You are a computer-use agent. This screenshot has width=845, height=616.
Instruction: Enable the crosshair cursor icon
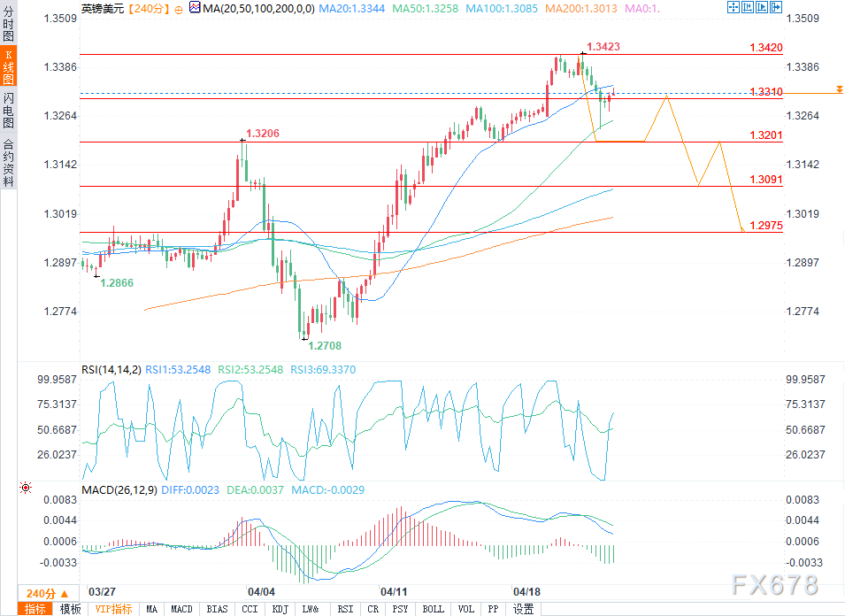point(733,7)
